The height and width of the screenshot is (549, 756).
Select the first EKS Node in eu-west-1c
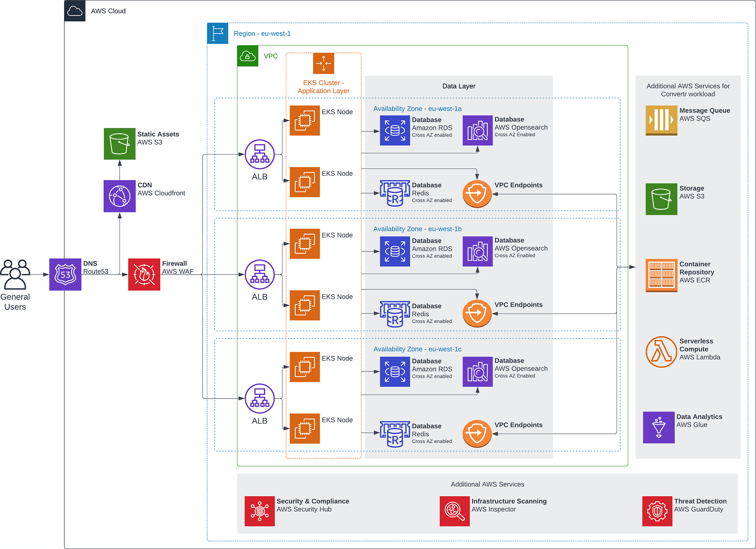[305, 367]
